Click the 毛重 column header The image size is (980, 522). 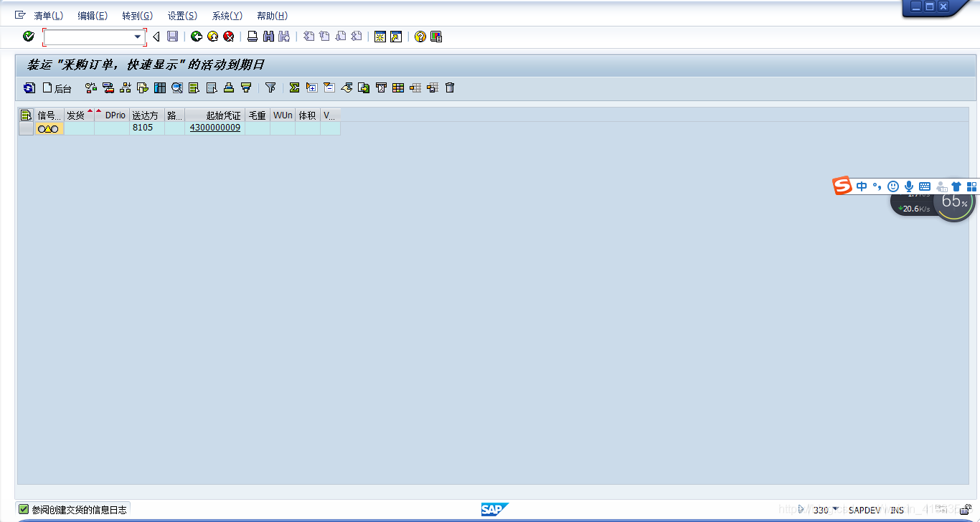click(x=258, y=115)
